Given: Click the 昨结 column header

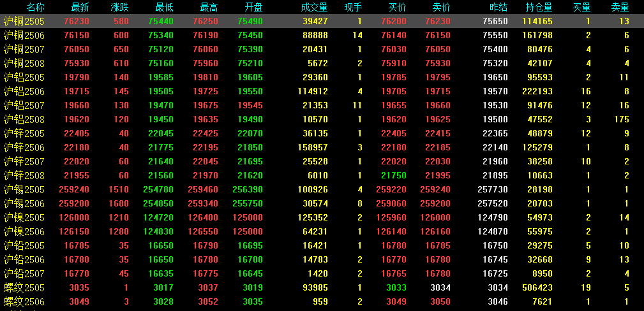Looking at the screenshot, I should click(498, 7).
